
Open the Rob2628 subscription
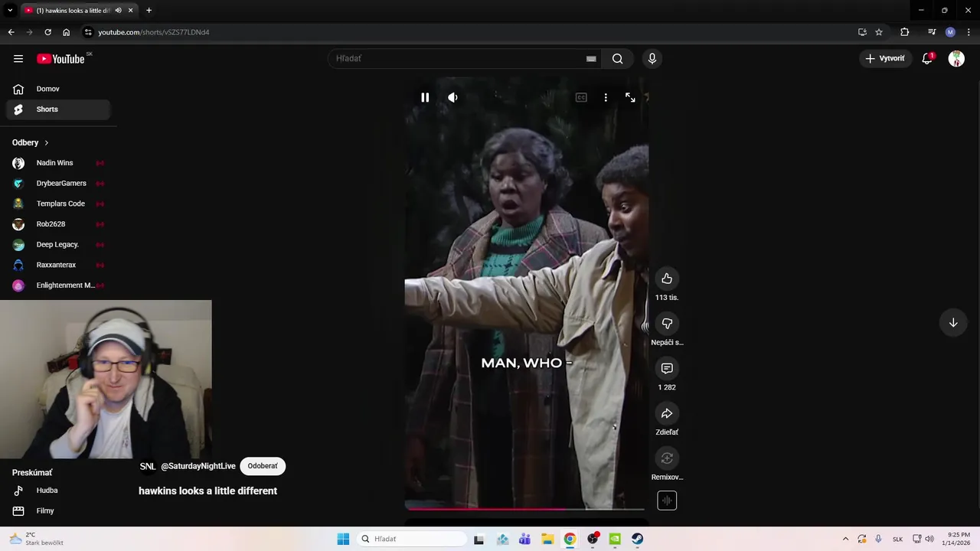pos(58,224)
